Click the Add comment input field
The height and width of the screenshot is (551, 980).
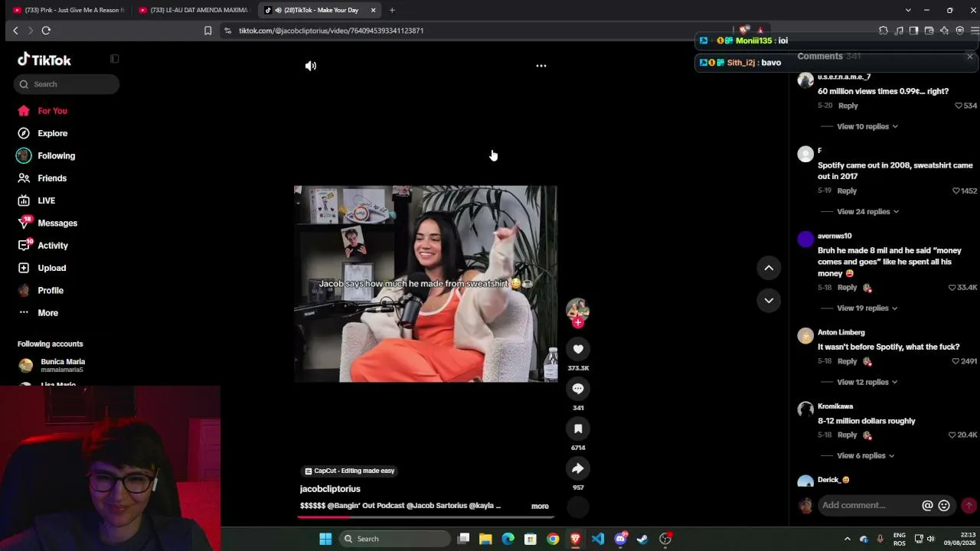[x=869, y=505]
